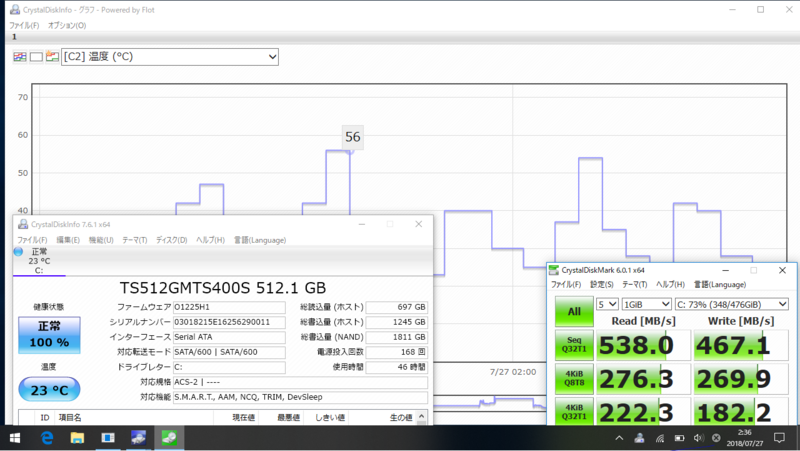Open オプション(O) menu in graph window
This screenshot has width=800, height=451.
click(67, 25)
